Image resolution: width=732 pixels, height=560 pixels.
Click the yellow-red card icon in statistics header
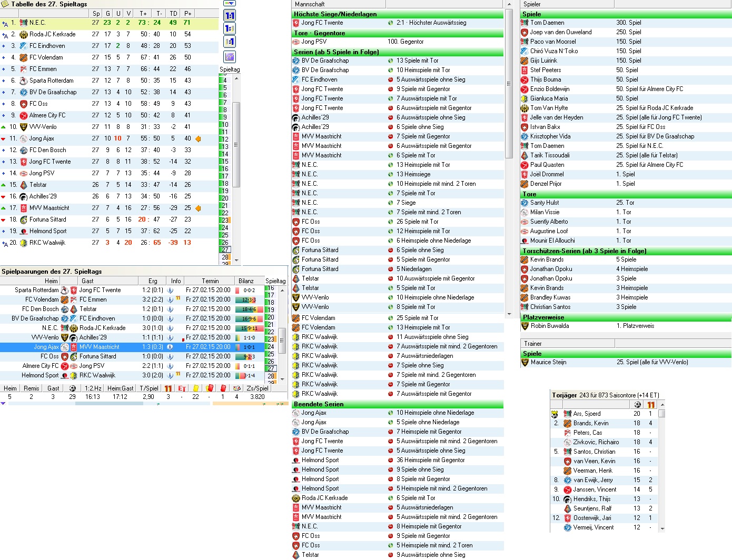tap(209, 388)
